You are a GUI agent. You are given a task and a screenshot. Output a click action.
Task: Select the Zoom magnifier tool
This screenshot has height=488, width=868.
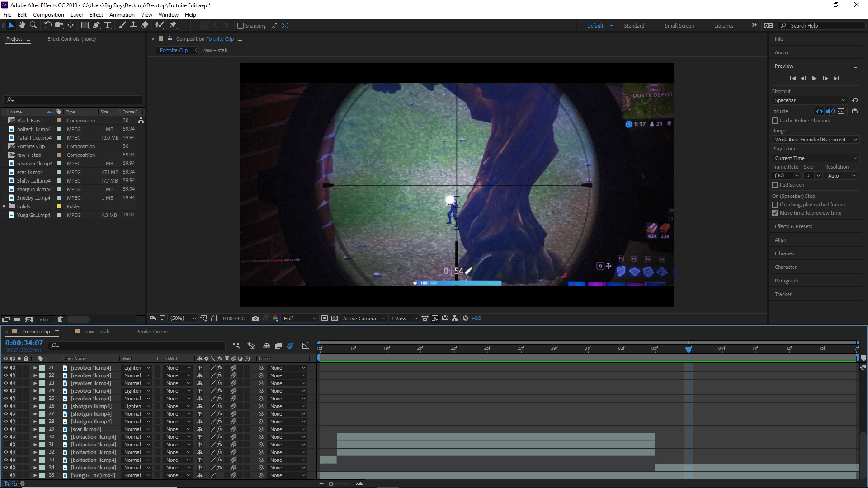point(33,25)
